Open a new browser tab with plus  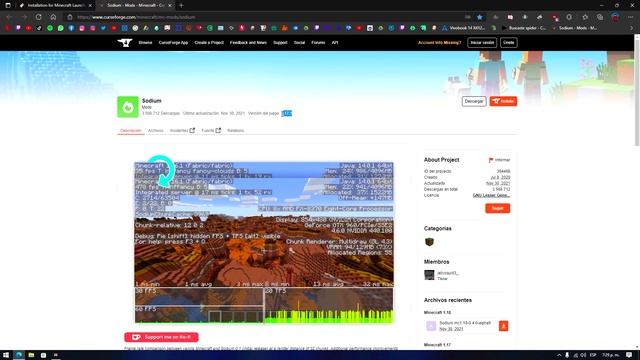pos(181,5)
